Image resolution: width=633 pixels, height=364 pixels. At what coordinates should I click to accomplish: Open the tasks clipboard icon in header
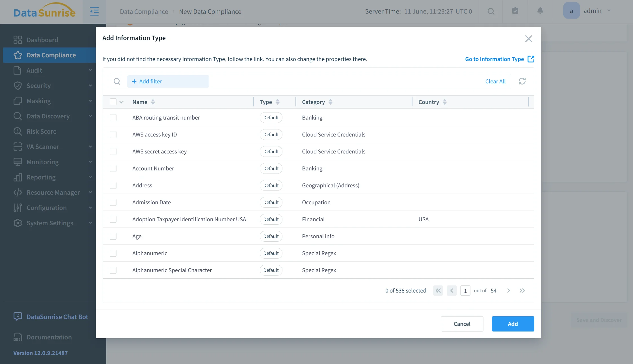point(515,11)
